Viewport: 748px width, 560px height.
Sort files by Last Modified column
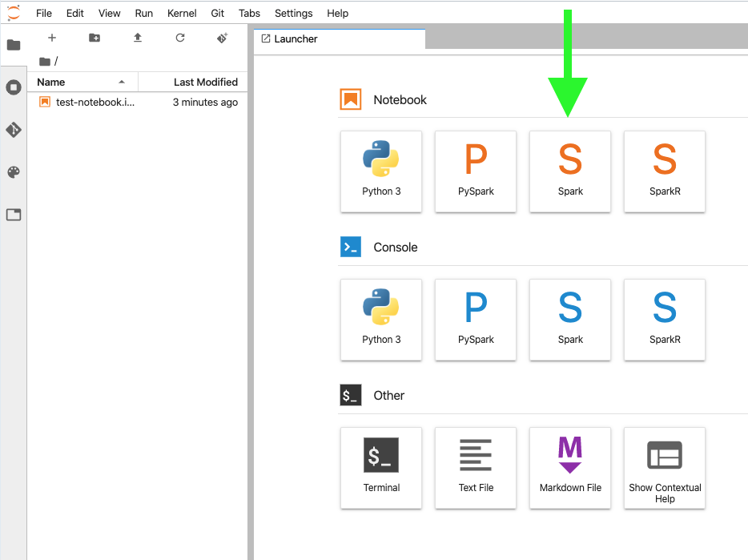tap(193, 82)
